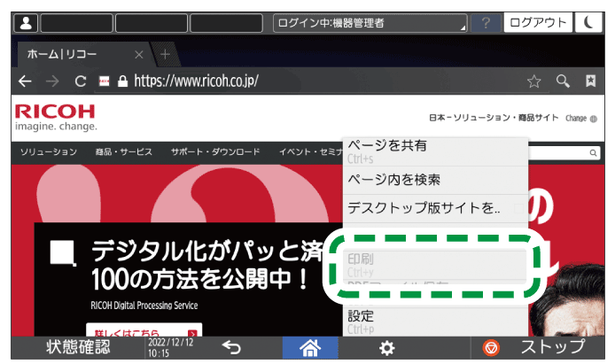
Task: Tap the home icon in bottom bar
Action: click(310, 347)
